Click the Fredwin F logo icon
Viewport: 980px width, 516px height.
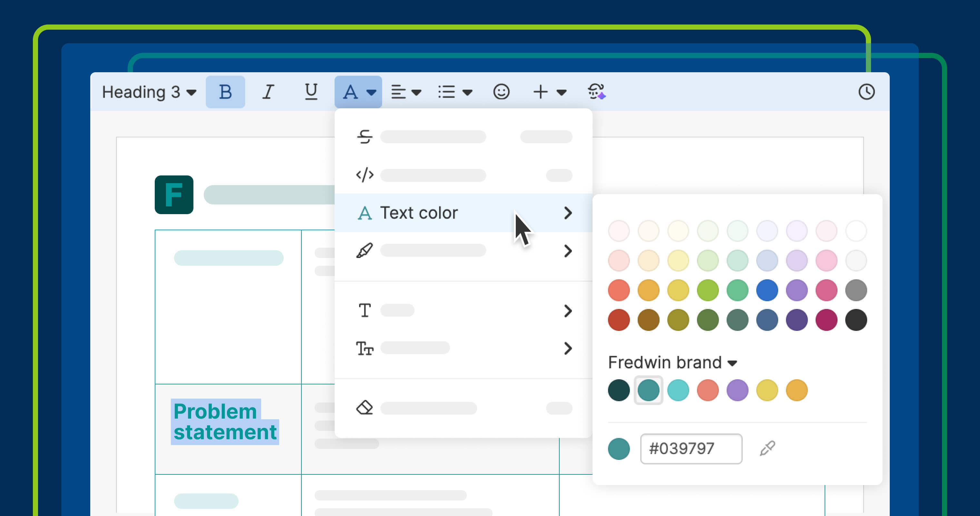coord(174,194)
